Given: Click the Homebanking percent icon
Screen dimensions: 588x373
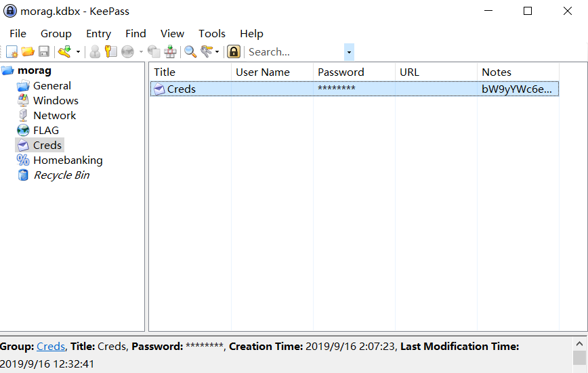Looking at the screenshot, I should [x=23, y=160].
